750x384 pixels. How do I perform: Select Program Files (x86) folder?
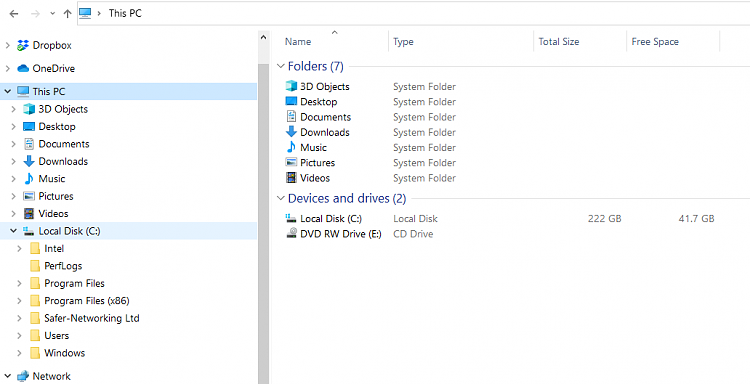87,301
